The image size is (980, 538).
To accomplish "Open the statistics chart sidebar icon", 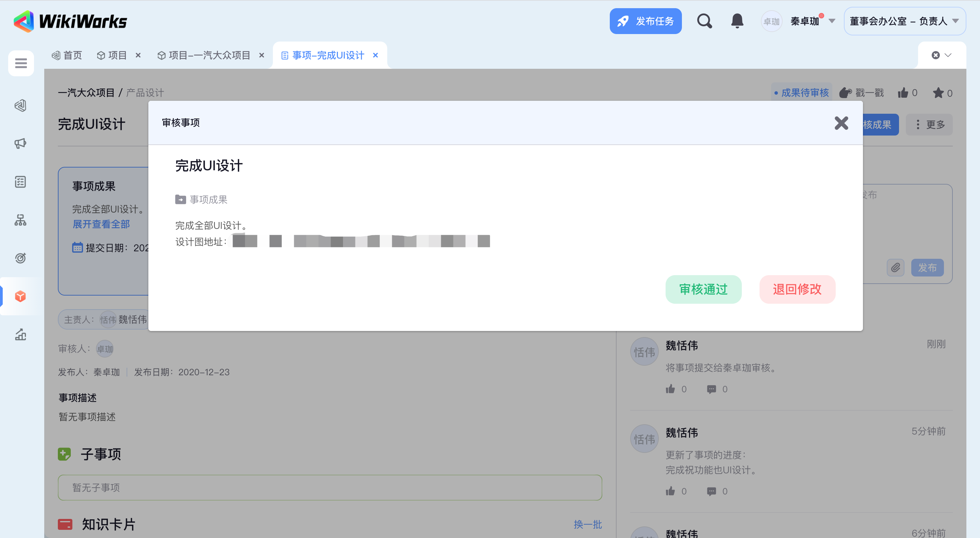I will click(x=20, y=334).
